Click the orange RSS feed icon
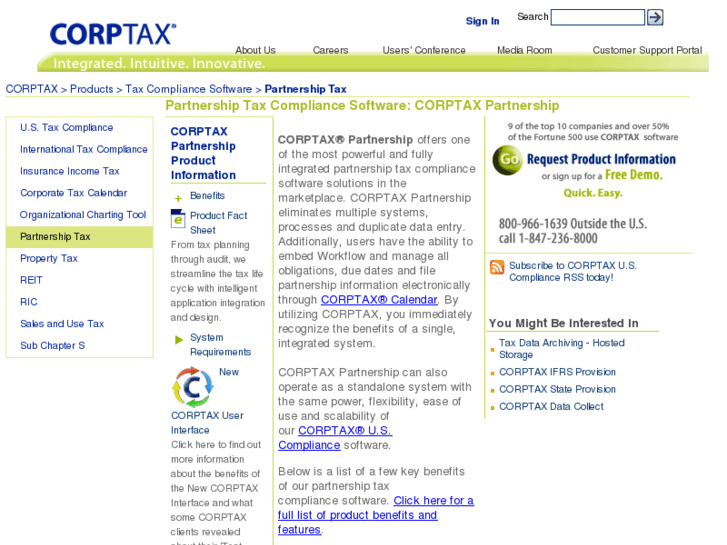 (x=497, y=268)
